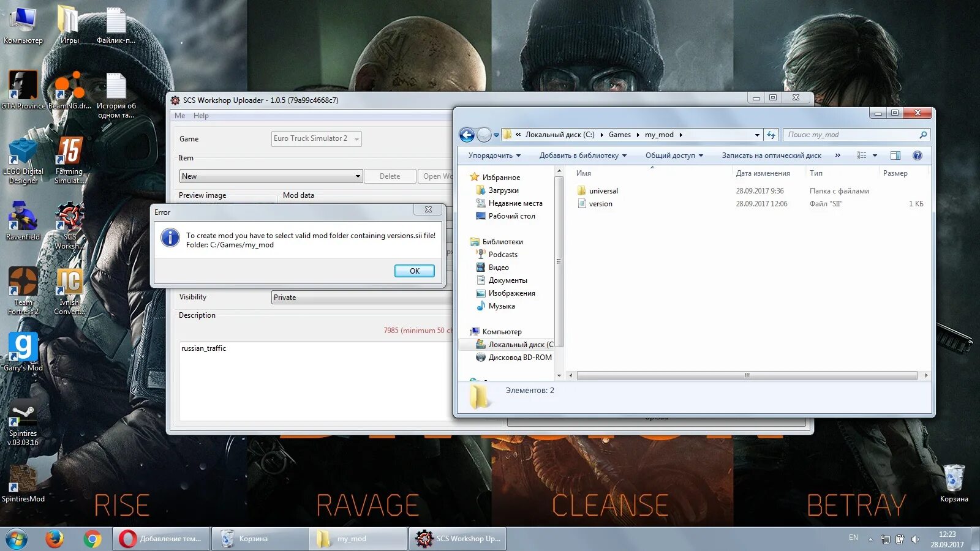Screen dimensions: 980x551
Task: Click the Delete button in the Uploader
Action: (x=390, y=176)
